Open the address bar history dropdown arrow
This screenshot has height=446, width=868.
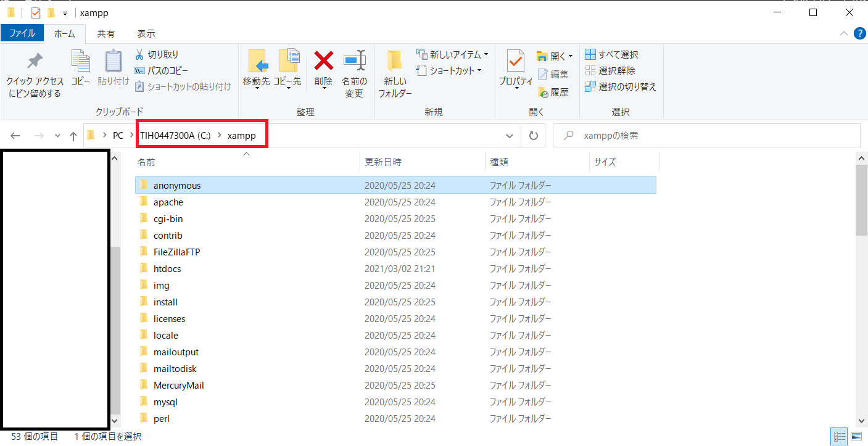510,136
